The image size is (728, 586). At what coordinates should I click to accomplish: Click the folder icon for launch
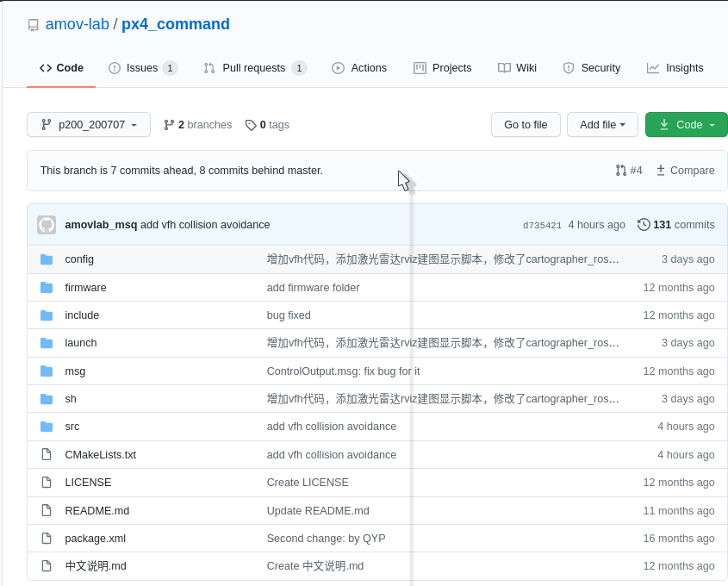click(47, 343)
